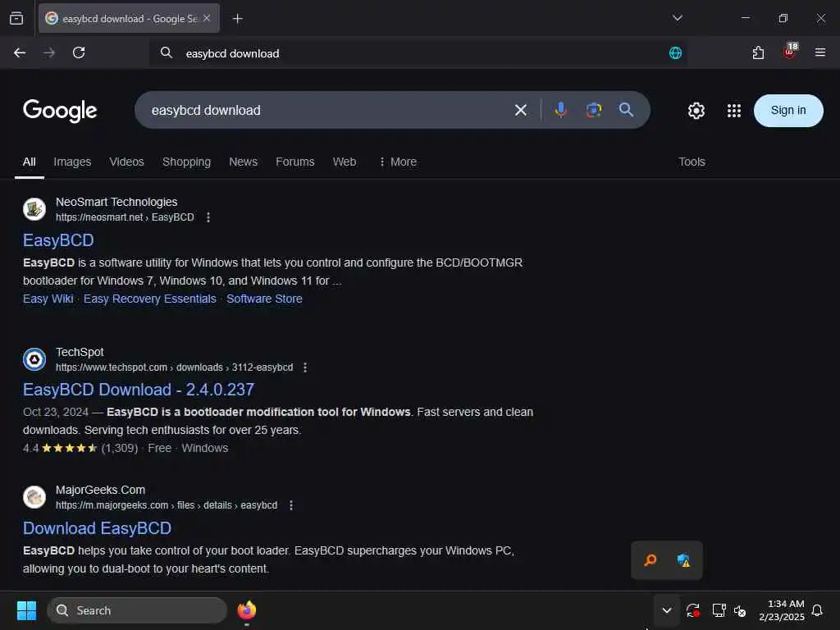Open EasyBCD Download - 2.4.0.237 link
This screenshot has width=840, height=630.
138,390
